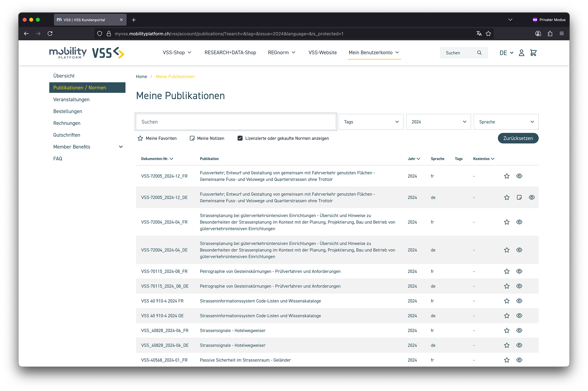Sort by Dokumenten-Nr. column

[x=157, y=159]
